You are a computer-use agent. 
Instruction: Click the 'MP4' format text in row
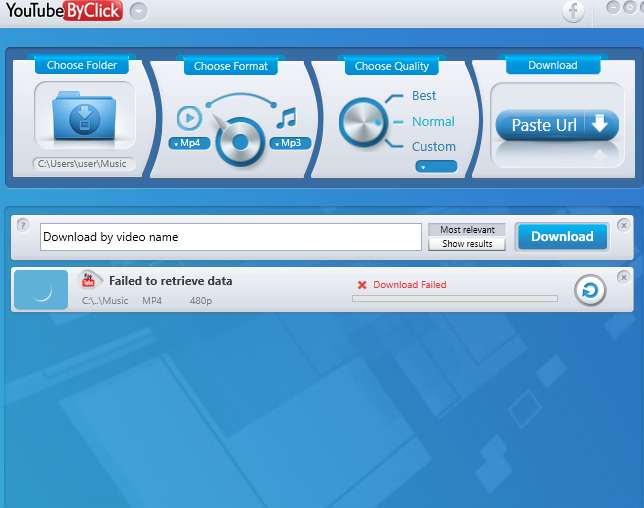[x=152, y=301]
